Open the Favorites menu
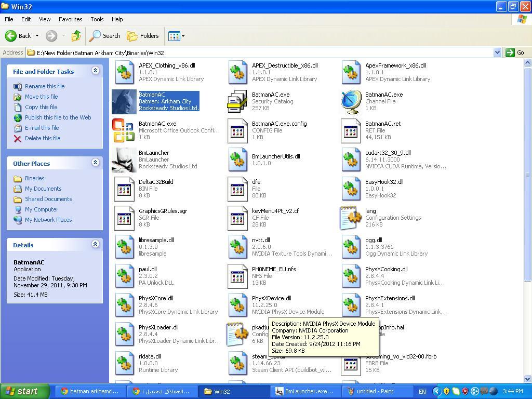Screen dimensions: 532x399 pos(70,19)
